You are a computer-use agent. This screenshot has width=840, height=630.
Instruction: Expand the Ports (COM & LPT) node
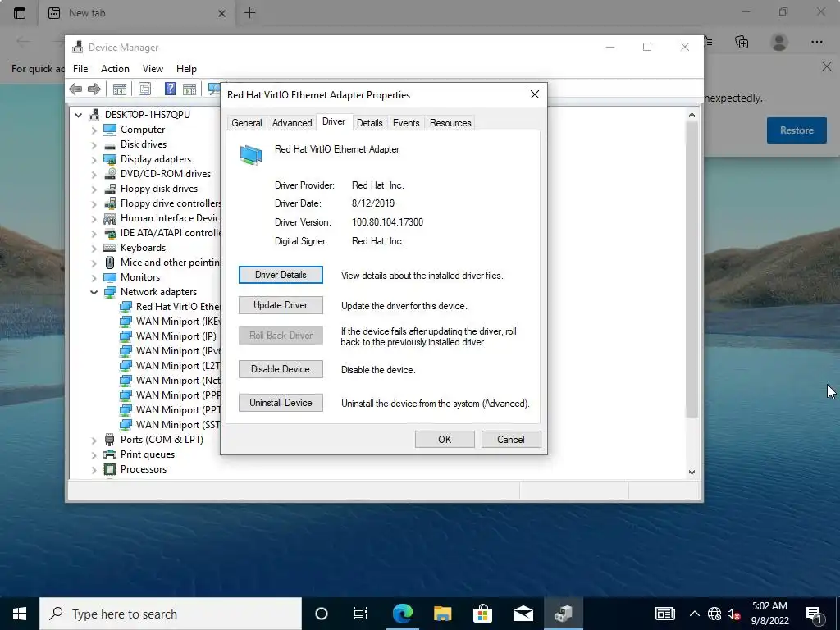point(94,440)
